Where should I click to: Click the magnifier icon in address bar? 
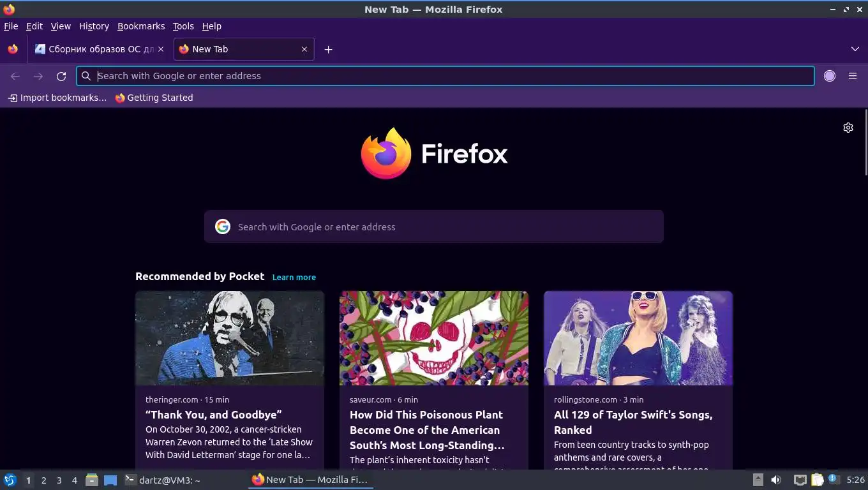(x=86, y=76)
